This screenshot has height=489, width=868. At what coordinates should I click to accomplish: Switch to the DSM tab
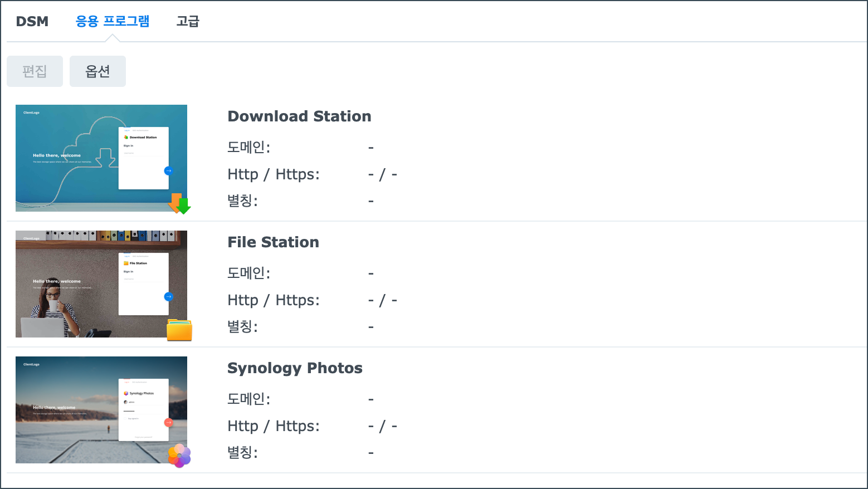click(32, 21)
